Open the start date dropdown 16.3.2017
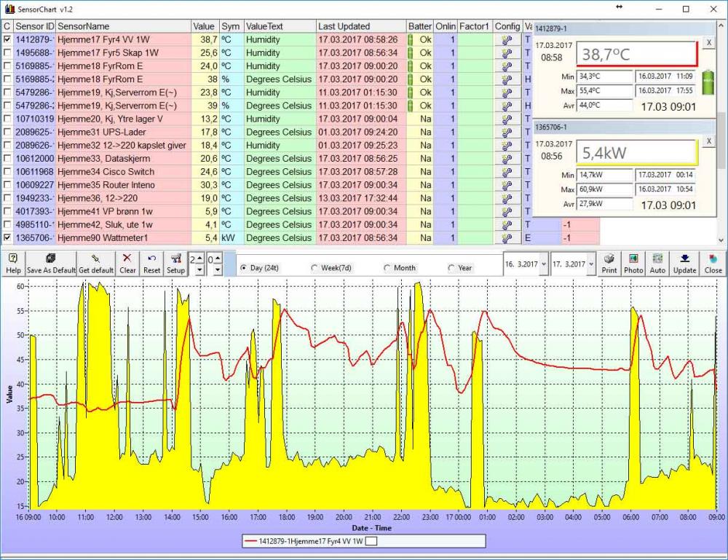 [542, 264]
